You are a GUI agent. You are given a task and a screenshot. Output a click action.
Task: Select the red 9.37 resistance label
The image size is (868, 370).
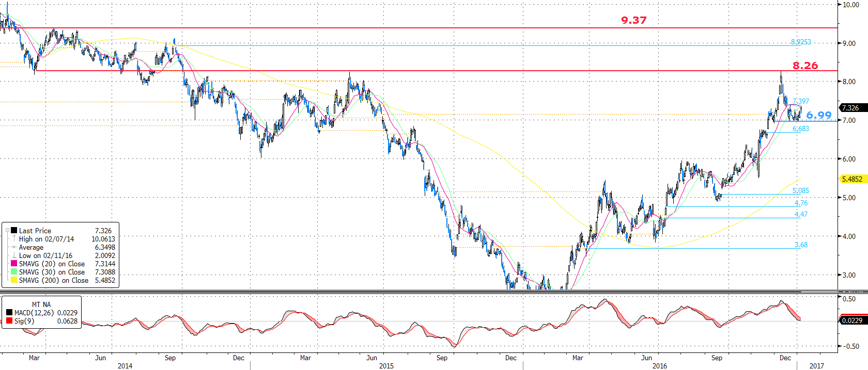(x=634, y=20)
